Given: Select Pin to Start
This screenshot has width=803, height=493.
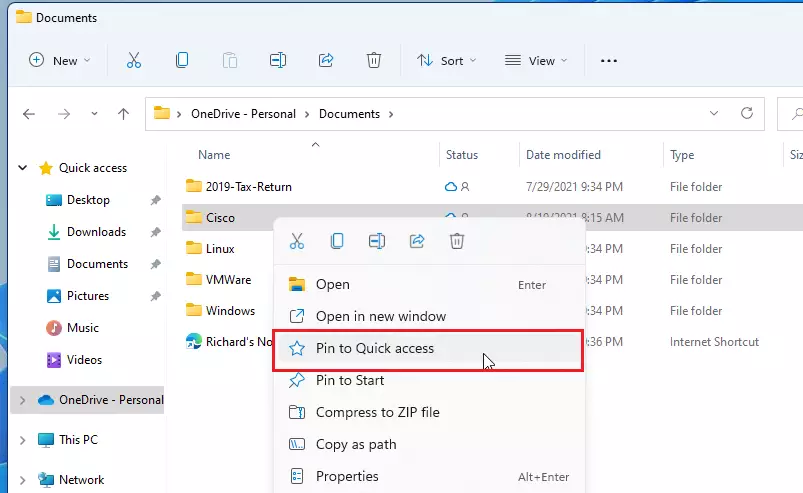Looking at the screenshot, I should pos(429,380).
